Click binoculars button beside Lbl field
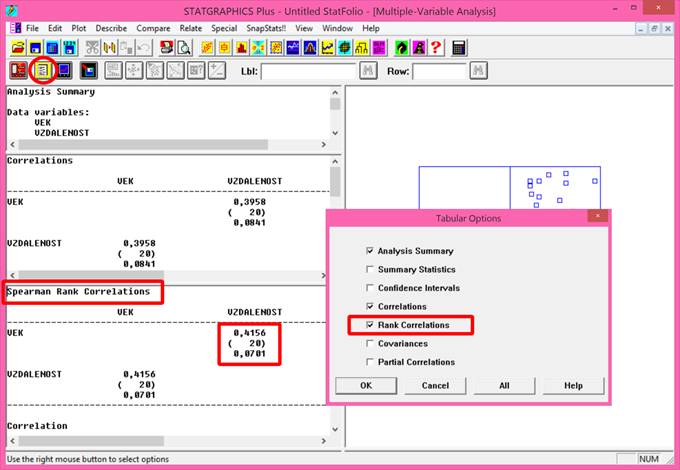Screen dimensions: 680x470 368,71
